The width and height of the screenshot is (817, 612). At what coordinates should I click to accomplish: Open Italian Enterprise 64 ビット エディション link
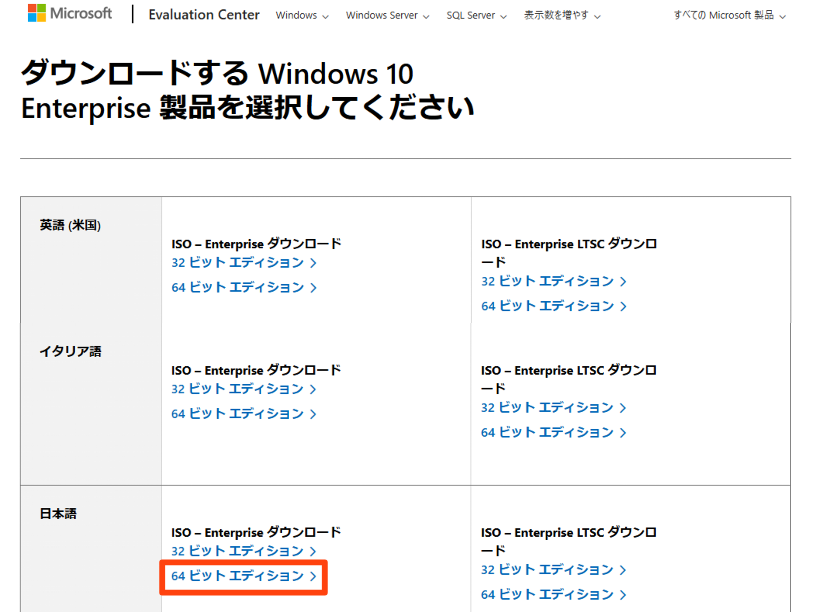coord(244,414)
